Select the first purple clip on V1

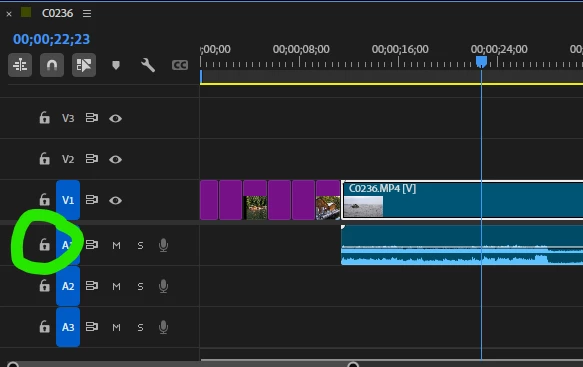[x=209, y=200]
